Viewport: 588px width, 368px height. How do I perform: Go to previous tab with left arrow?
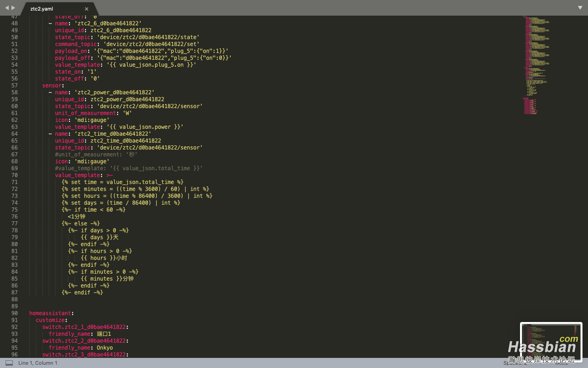click(7, 8)
